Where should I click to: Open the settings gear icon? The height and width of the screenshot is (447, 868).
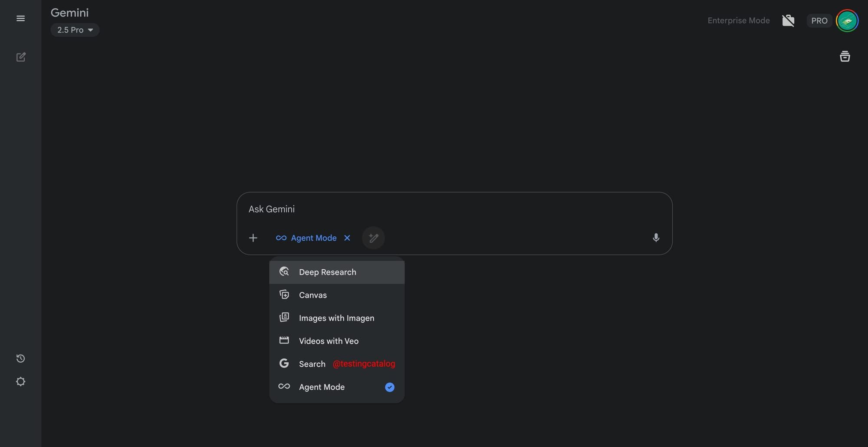(x=20, y=381)
